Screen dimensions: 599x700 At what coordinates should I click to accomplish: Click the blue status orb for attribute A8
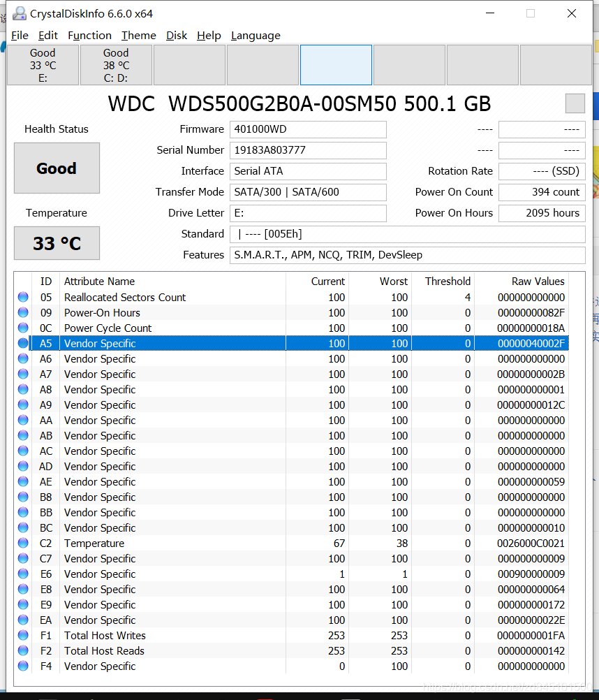click(23, 389)
